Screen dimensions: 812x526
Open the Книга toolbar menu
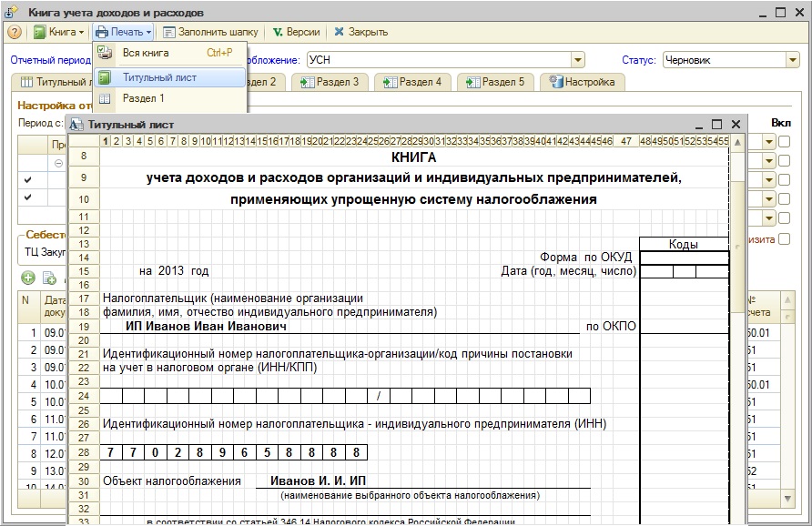[x=58, y=32]
